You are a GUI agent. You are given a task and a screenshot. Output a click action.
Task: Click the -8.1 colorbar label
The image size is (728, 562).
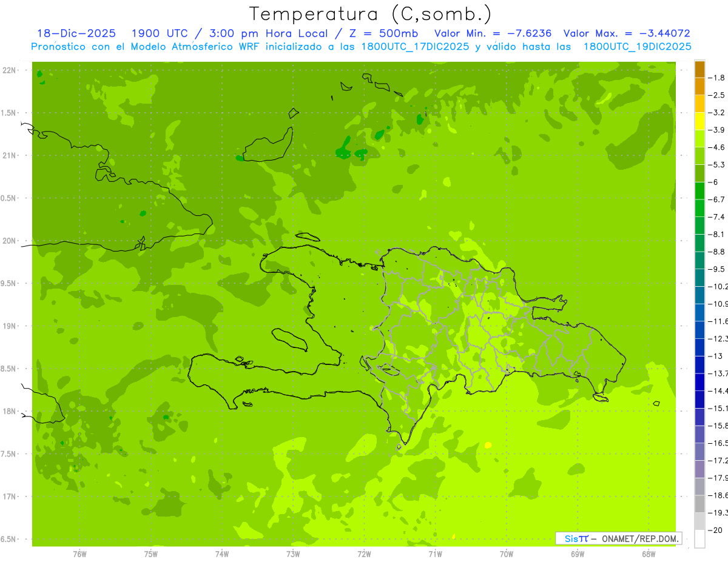(717, 234)
